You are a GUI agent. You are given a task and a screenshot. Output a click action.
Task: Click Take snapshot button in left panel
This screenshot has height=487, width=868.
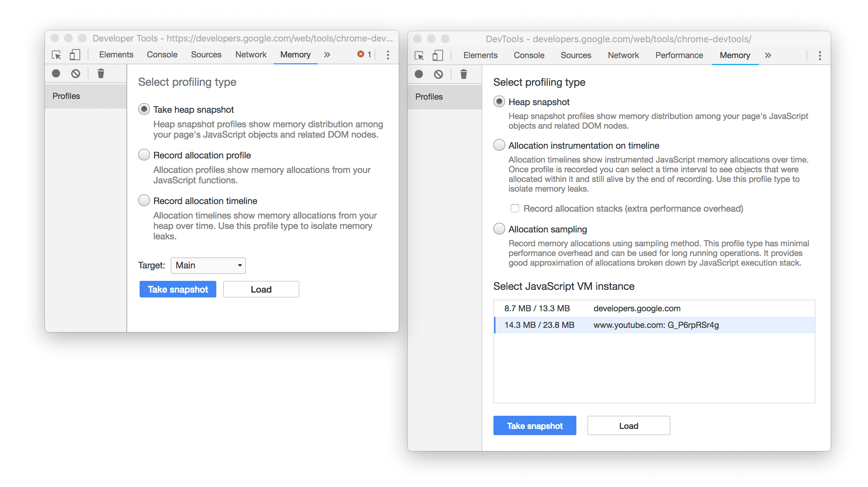click(x=177, y=289)
